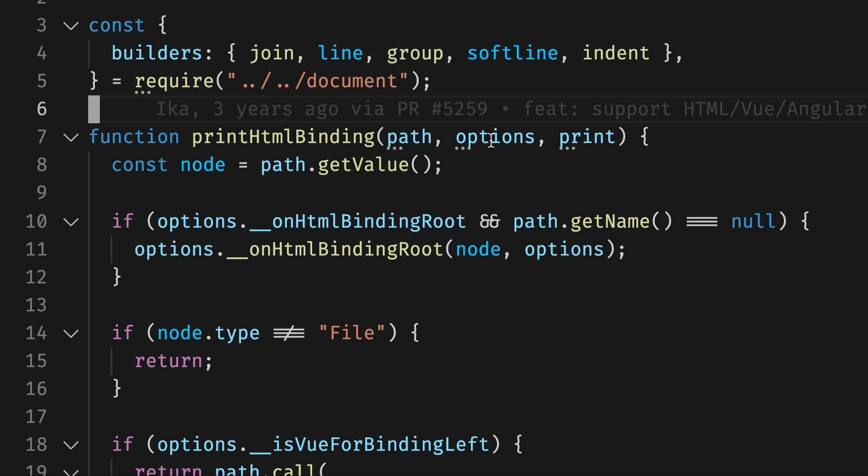The height and width of the screenshot is (476, 868).
Task: Collapse the if block on line 10
Action: (x=71, y=222)
